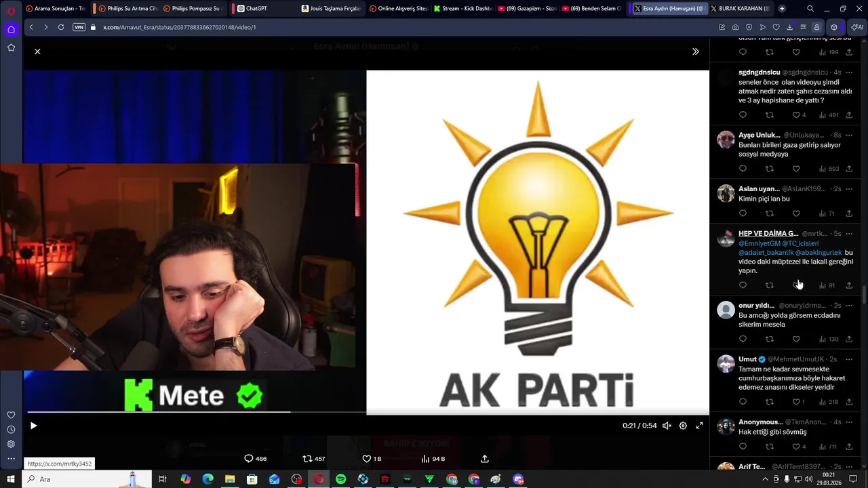Switch to the ChatGPT tab
The image size is (868, 488).
[262, 9]
